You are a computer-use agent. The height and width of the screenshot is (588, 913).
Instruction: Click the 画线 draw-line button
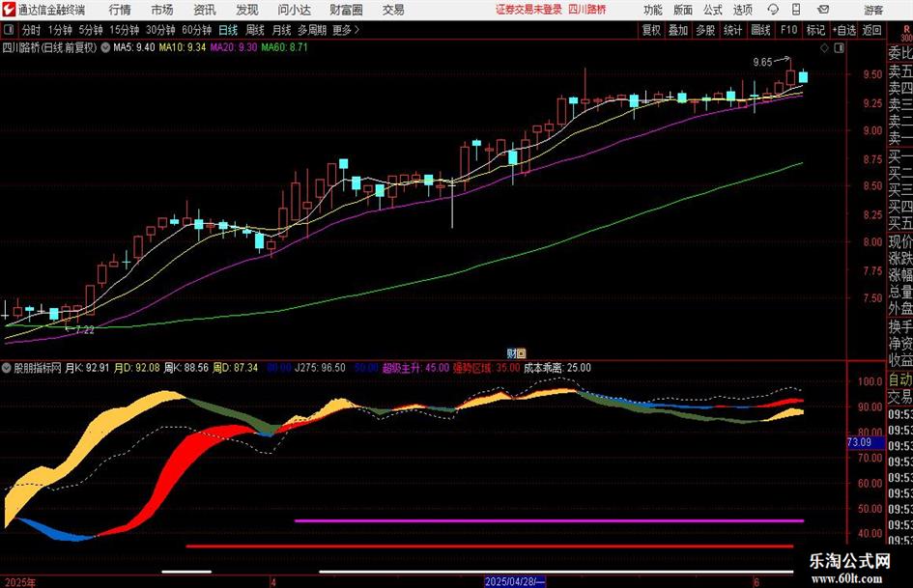tap(761, 30)
